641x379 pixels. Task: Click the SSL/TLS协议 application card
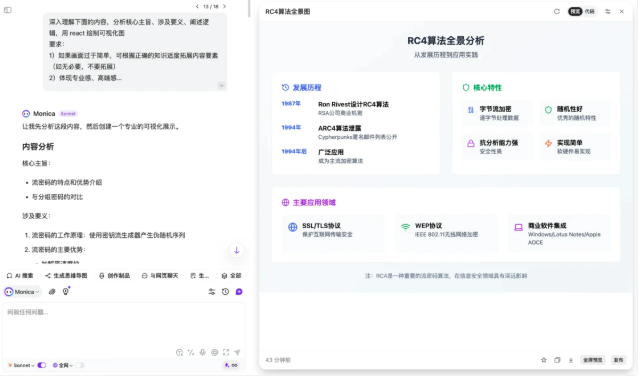[333, 233]
